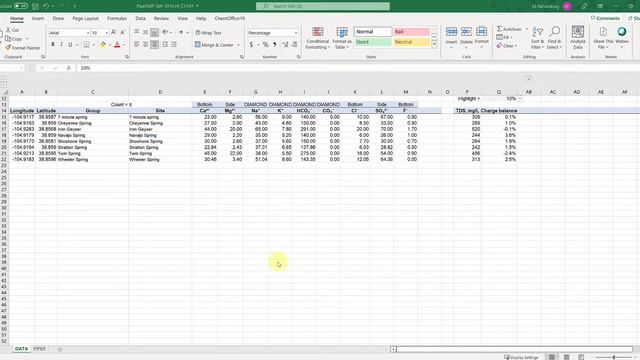Viewport: 640px width, 360px height.
Task: Click the Insert cells icon
Action: [x=451, y=32]
